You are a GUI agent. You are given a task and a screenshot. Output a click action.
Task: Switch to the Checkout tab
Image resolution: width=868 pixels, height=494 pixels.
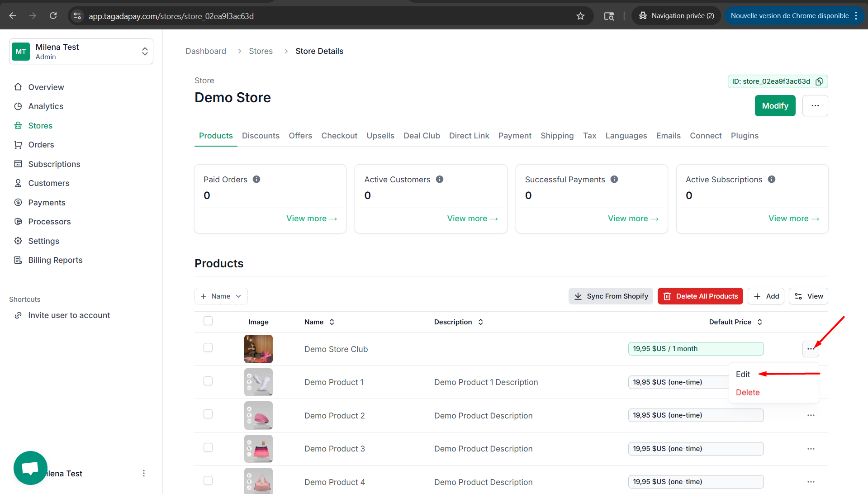[339, 136]
